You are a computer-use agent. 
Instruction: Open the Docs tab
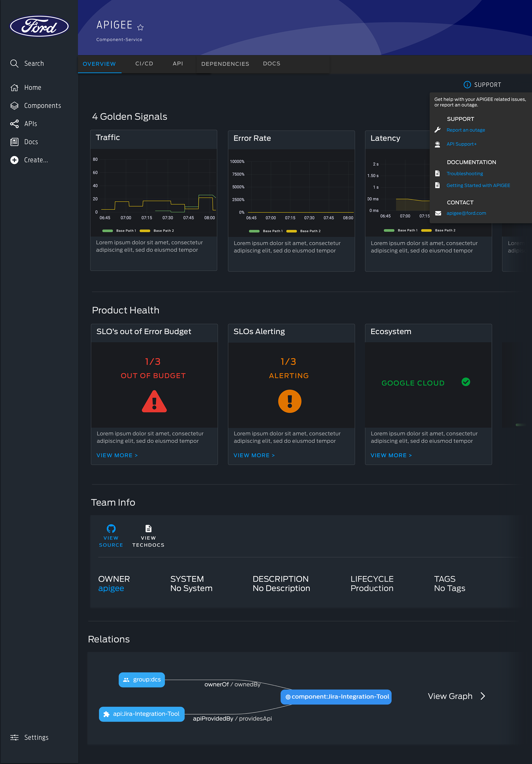click(271, 63)
